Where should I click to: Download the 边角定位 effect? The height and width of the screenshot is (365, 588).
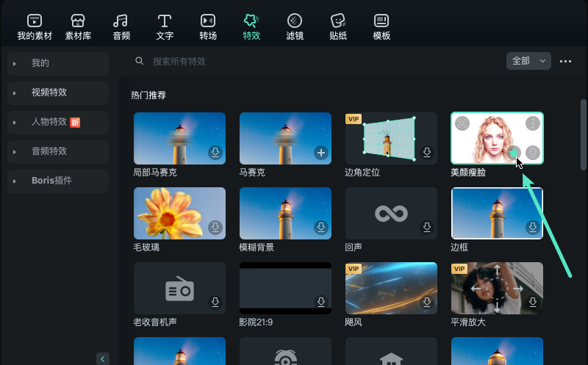click(427, 153)
